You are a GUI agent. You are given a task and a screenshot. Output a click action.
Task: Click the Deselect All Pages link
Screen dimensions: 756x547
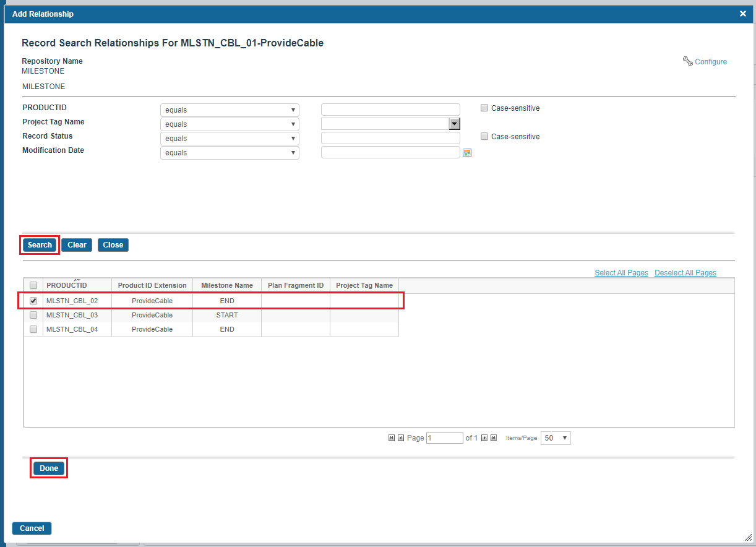tap(685, 273)
